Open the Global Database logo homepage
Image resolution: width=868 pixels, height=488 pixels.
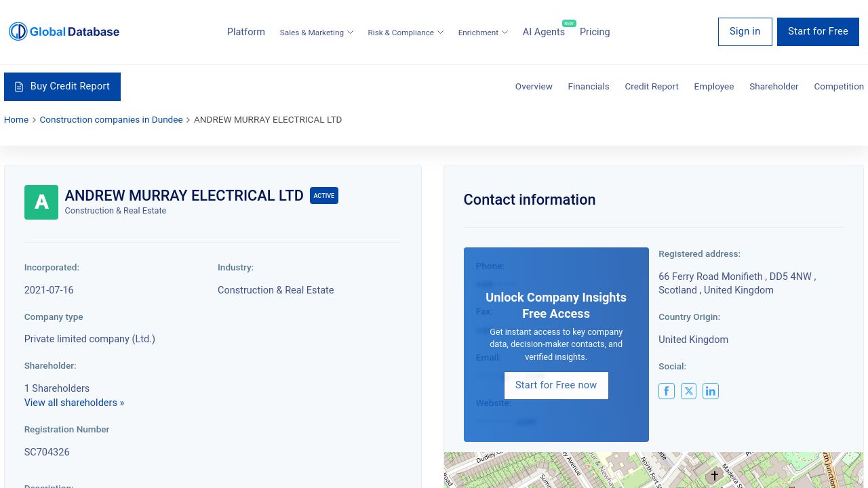[x=64, y=31]
